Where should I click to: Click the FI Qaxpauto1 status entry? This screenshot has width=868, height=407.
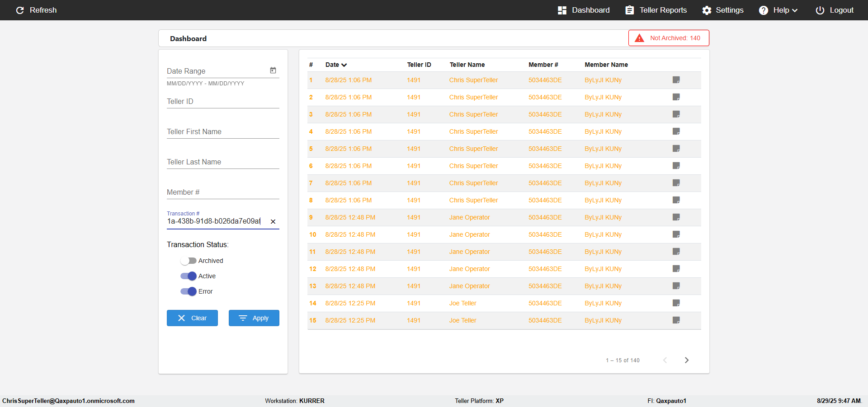click(x=667, y=401)
